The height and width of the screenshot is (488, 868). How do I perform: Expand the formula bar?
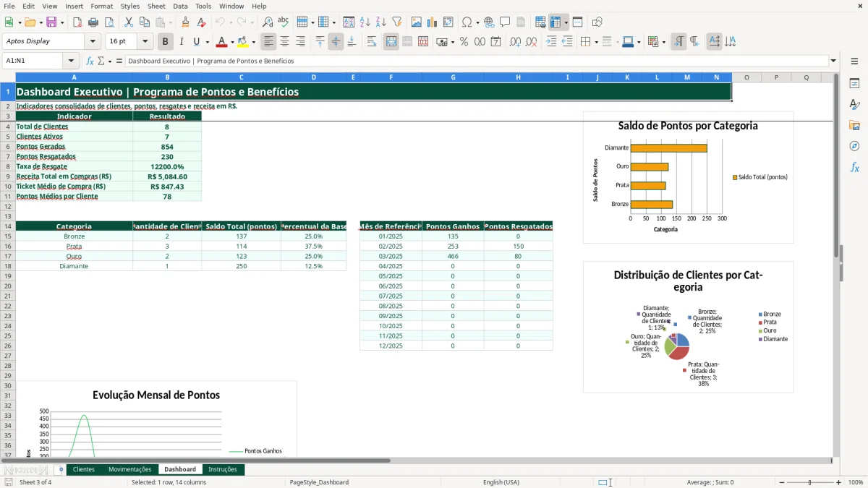[x=834, y=61]
